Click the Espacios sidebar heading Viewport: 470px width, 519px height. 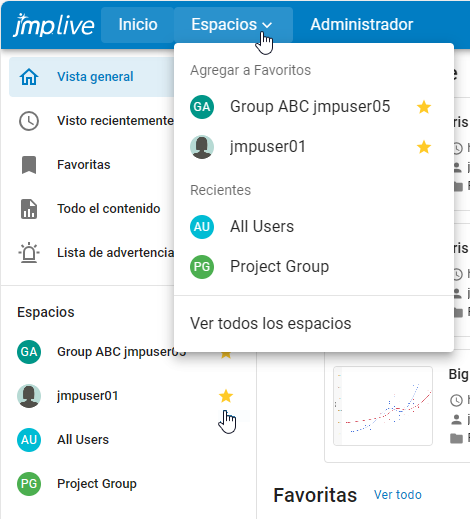[46, 312]
